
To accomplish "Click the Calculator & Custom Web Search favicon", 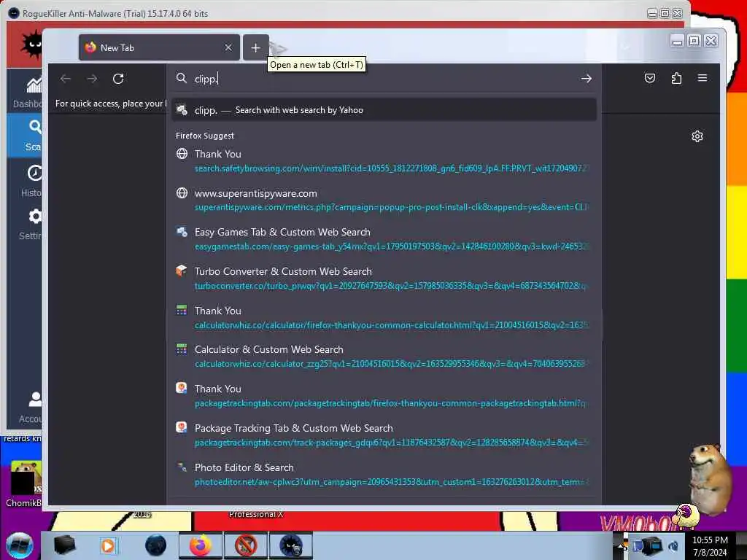I will (x=182, y=349).
